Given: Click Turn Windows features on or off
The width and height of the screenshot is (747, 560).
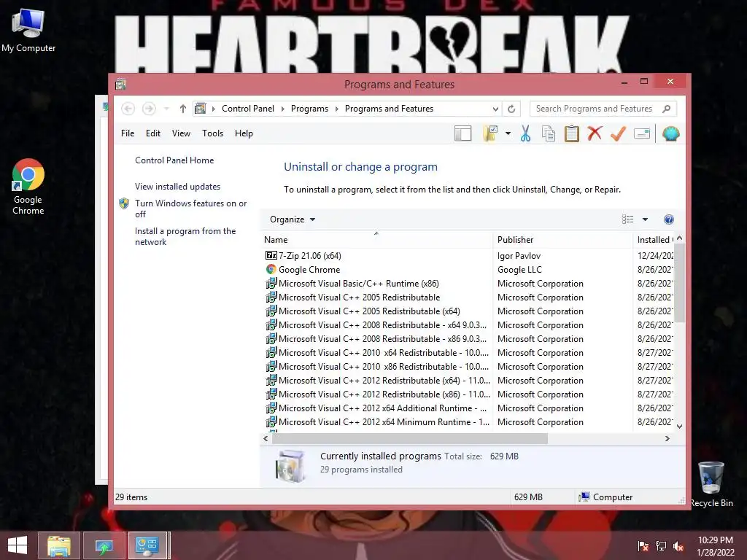Looking at the screenshot, I should (190, 209).
